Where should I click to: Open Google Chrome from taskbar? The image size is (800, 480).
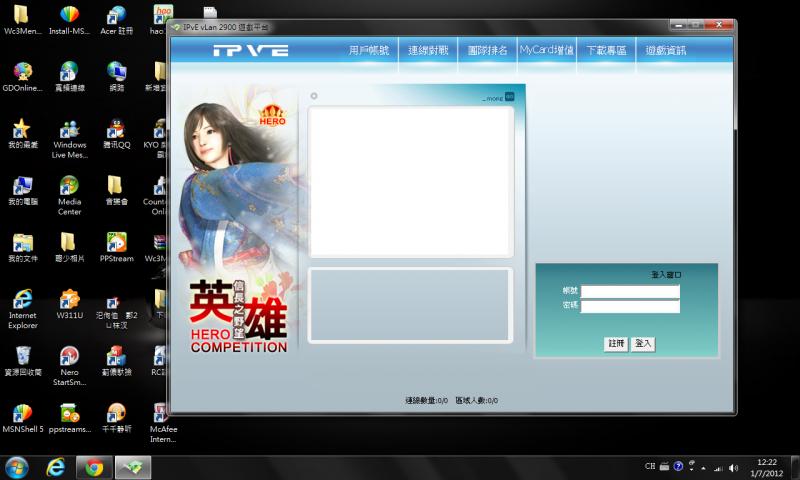point(94,467)
